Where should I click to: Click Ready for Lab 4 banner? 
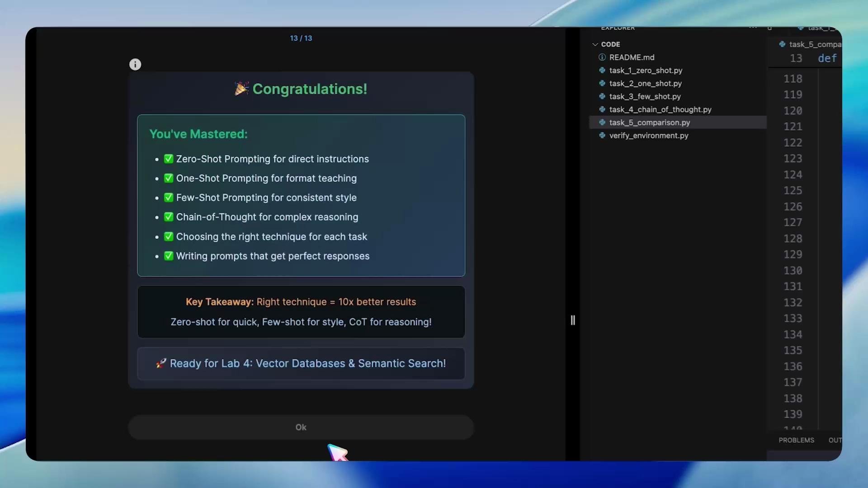click(x=301, y=364)
